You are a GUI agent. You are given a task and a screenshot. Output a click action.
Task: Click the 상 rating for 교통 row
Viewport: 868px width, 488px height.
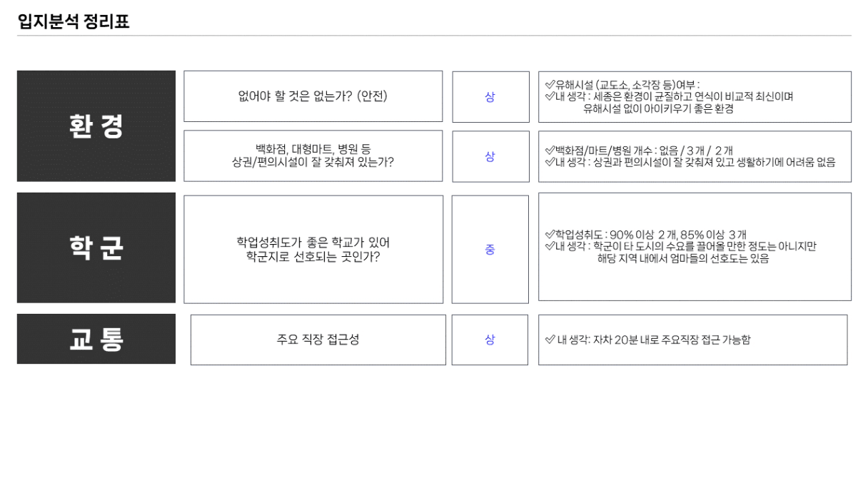pos(490,340)
